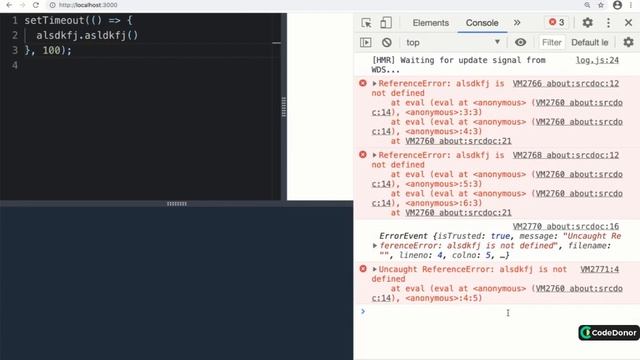Screen dimensions: 640x360
Task: Switch to the Elements tab
Action: (431, 23)
